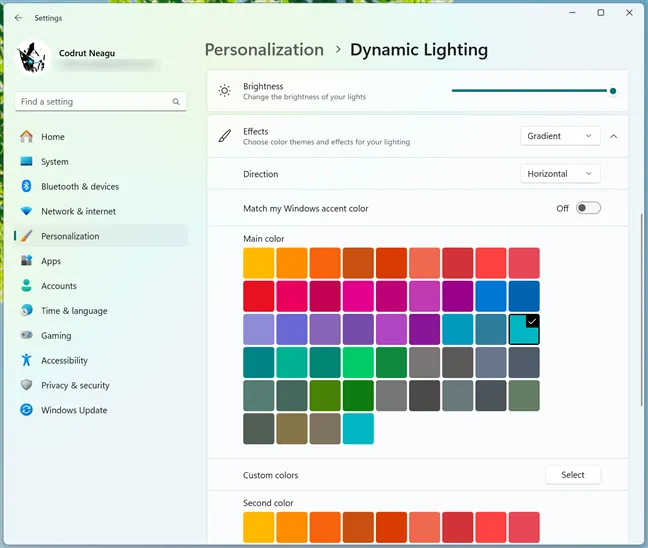The height and width of the screenshot is (548, 648).
Task: Click Personalization breadcrumb link
Action: (x=264, y=50)
